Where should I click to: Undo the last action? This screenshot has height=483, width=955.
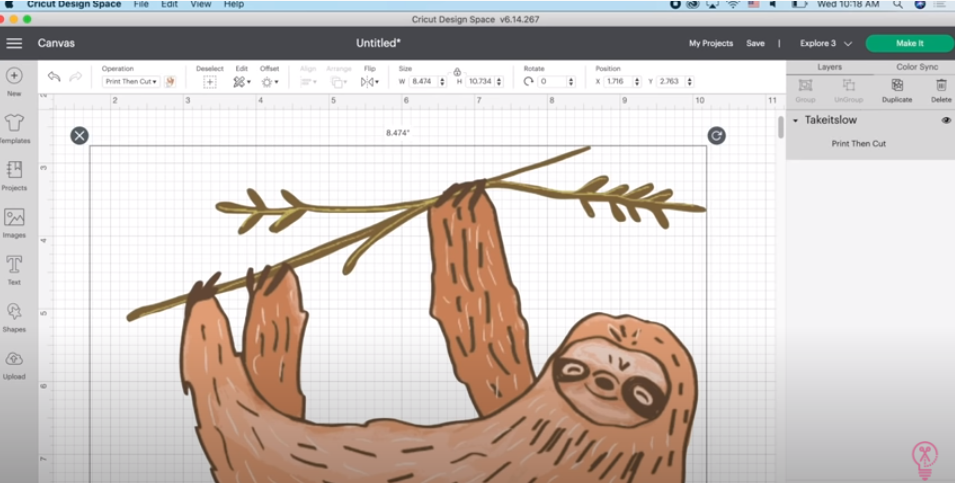(54, 76)
